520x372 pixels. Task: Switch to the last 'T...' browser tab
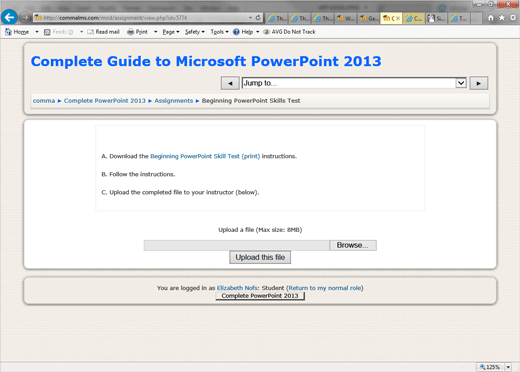(459, 18)
